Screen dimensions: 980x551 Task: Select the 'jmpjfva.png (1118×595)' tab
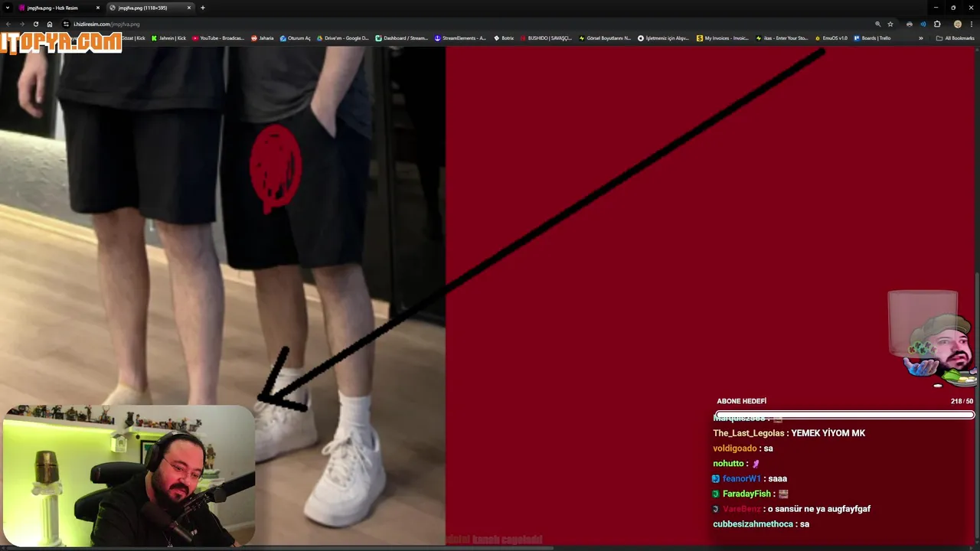149,8
